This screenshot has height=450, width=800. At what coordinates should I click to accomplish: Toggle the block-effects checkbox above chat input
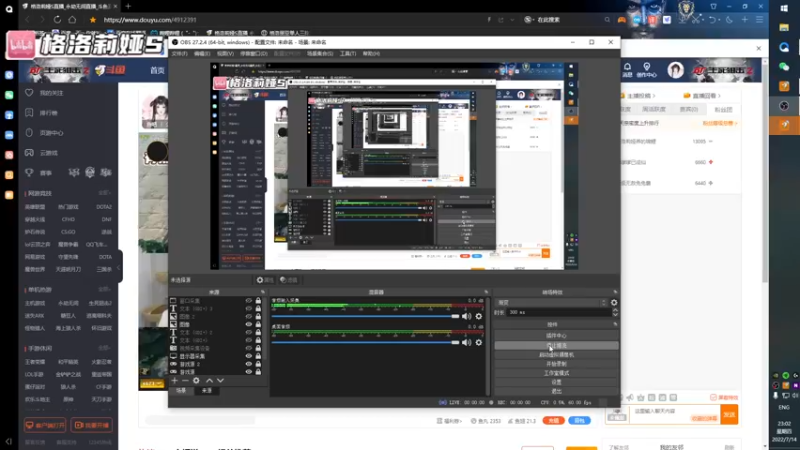point(713,397)
